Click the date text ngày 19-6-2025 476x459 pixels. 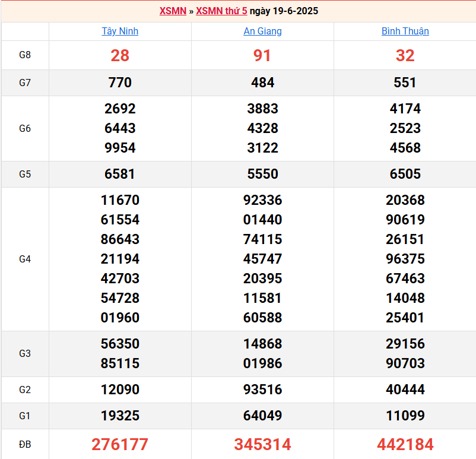[284, 11]
